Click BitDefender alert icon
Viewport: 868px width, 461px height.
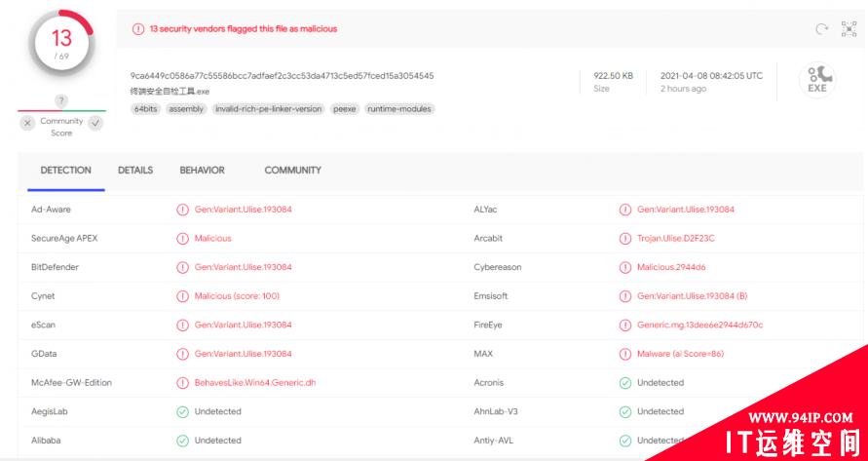tap(182, 267)
